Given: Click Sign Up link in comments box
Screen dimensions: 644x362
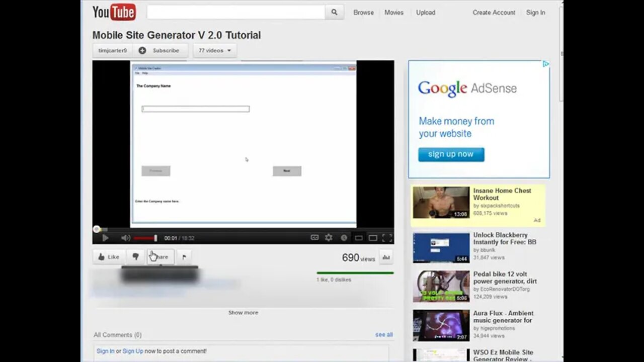Looking at the screenshot, I should click(x=133, y=351).
